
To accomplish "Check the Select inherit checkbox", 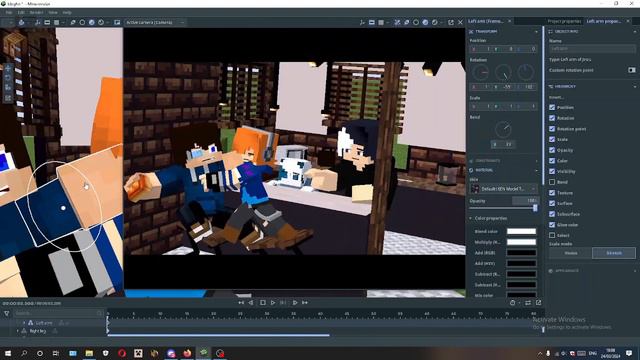I will click(552, 235).
